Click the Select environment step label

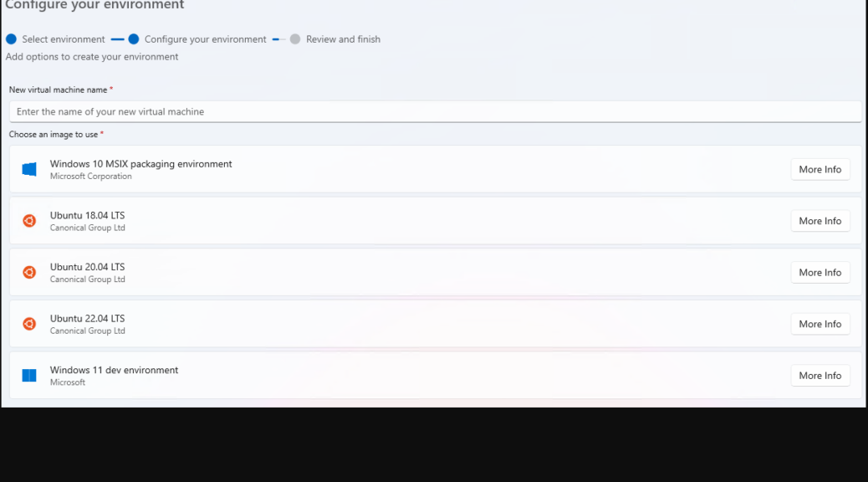(63, 39)
